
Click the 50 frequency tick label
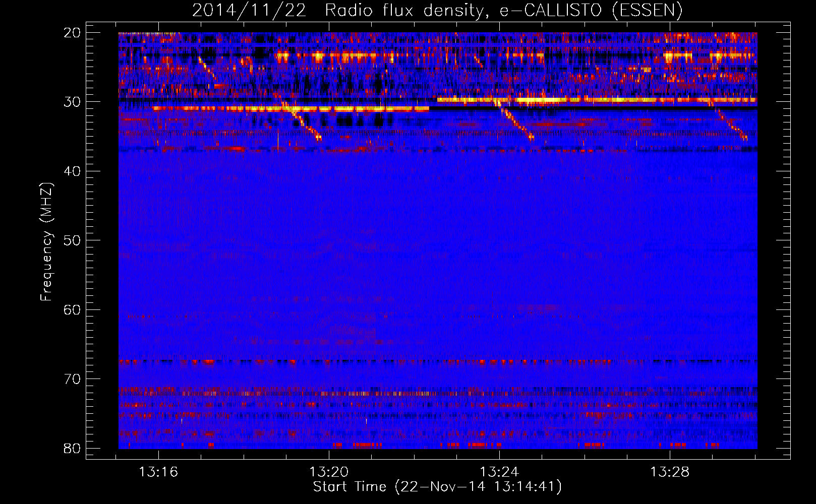pyautogui.click(x=72, y=240)
